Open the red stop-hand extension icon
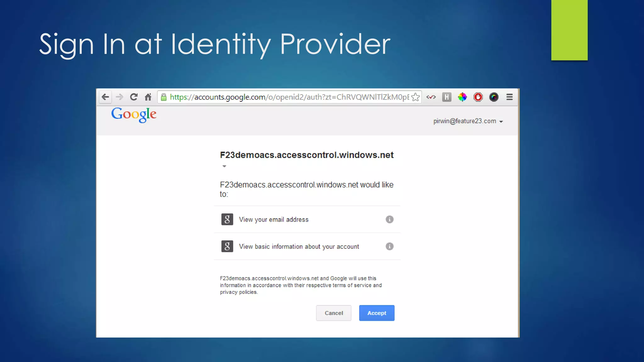Viewport: 644px width, 362px height. (x=478, y=97)
